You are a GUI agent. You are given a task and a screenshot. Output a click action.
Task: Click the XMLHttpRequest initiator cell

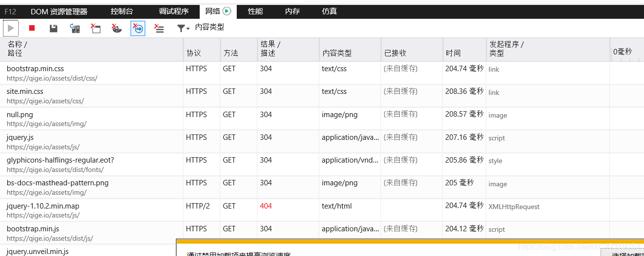point(514,207)
